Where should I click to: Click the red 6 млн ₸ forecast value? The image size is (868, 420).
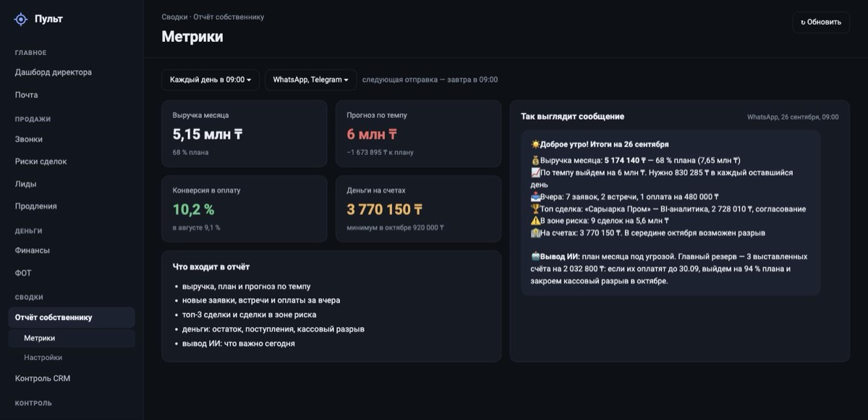[x=373, y=134]
